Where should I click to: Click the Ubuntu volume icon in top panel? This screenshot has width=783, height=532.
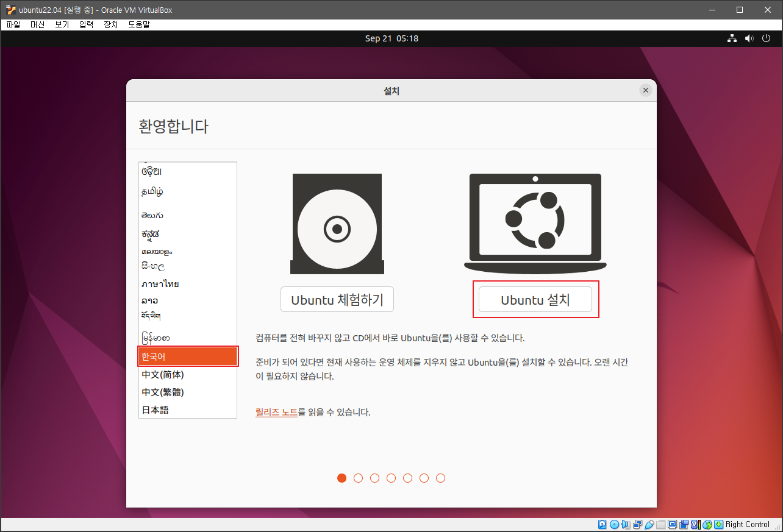(x=749, y=38)
